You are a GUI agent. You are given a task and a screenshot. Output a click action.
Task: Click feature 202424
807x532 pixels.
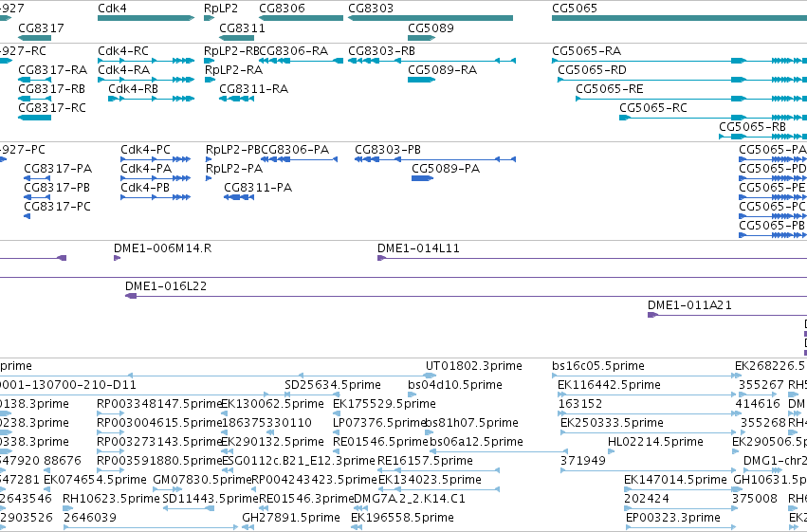tap(647, 500)
